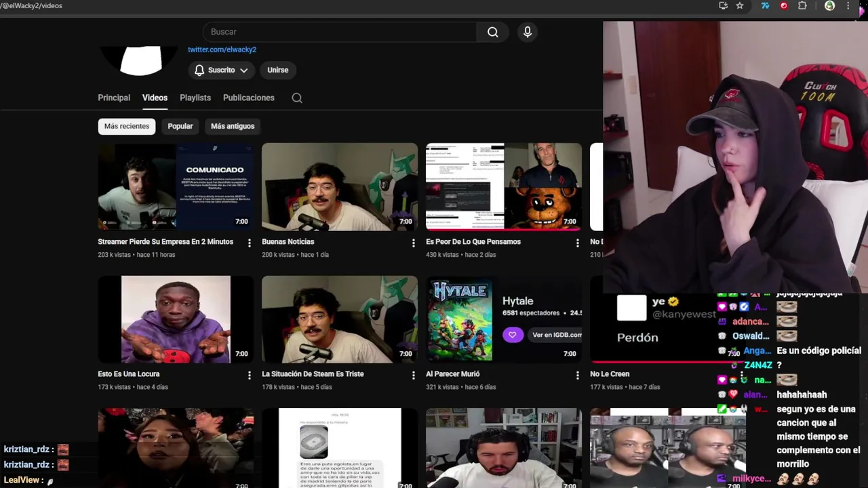Switch to the Principal tab
868x488 pixels.
pos(114,98)
